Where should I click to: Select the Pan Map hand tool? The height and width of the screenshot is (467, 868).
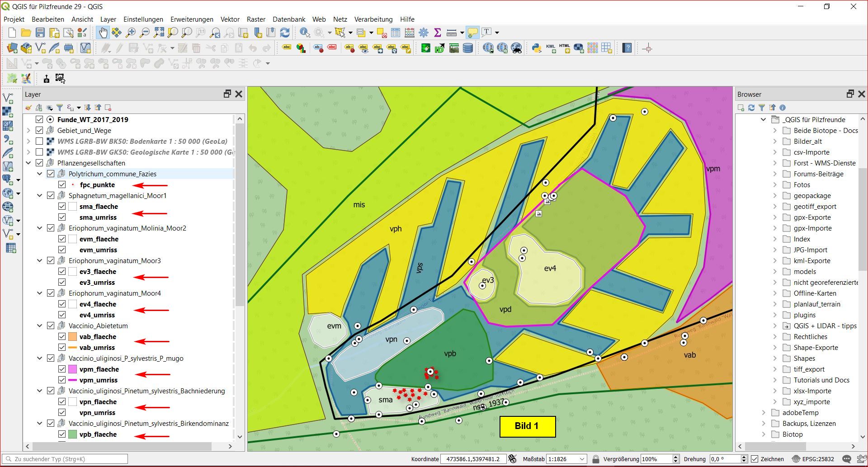[103, 33]
